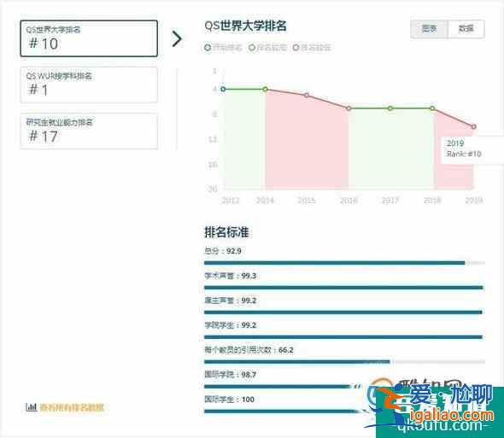
Task: Select the 2017 data point on the chart
Action: [x=390, y=108]
